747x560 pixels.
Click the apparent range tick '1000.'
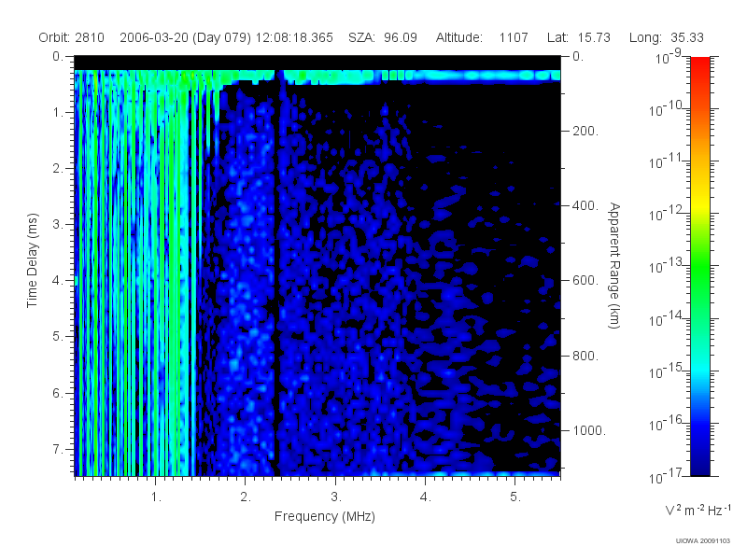589,430
